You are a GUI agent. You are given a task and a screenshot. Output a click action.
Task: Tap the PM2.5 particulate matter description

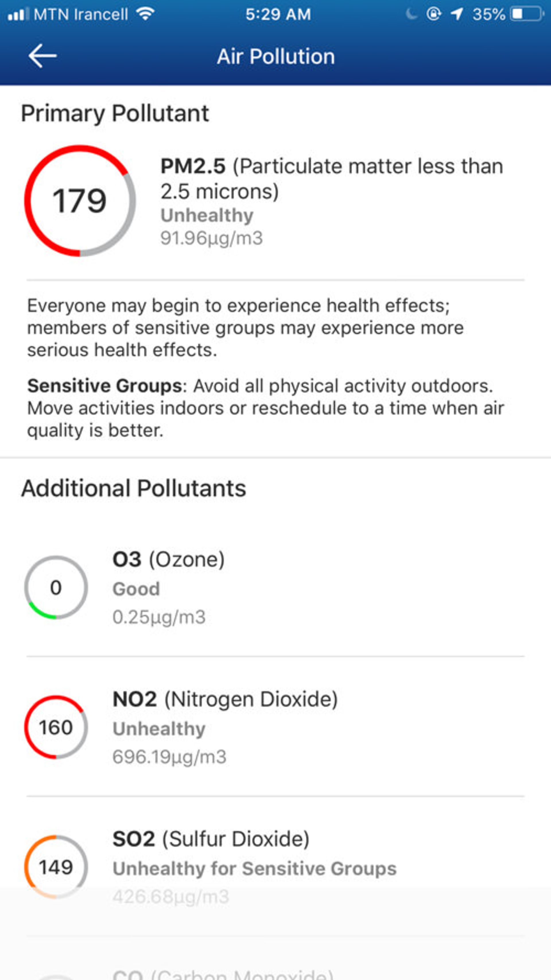[x=331, y=179]
